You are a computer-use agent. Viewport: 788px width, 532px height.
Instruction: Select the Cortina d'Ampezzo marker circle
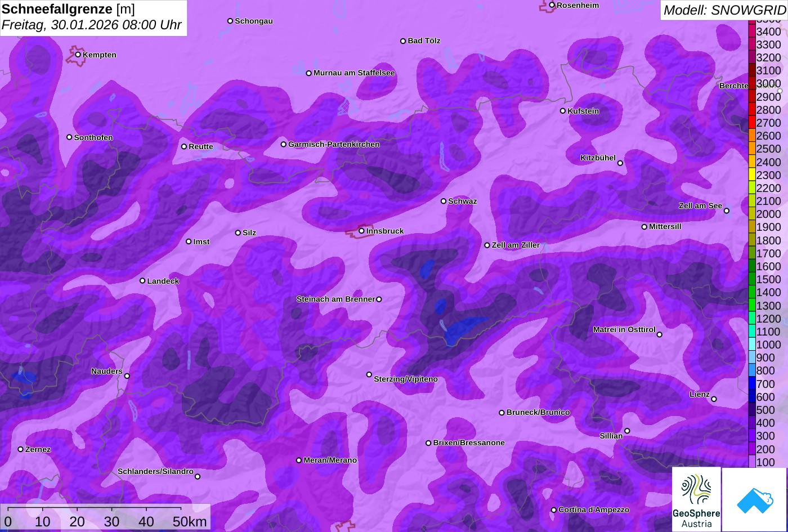tap(554, 510)
